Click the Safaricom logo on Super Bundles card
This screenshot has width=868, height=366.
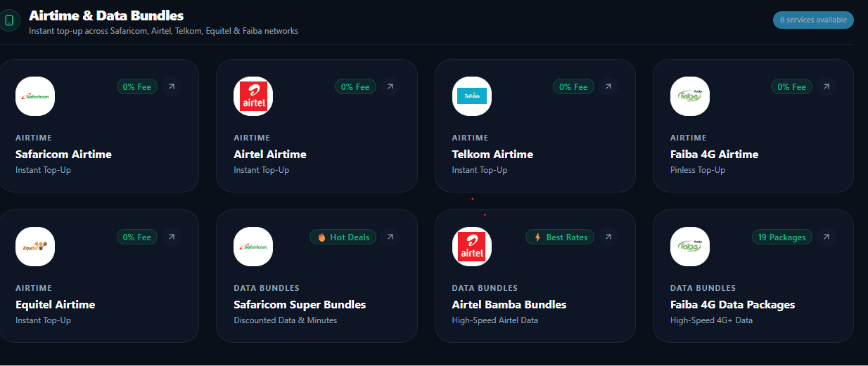253,247
